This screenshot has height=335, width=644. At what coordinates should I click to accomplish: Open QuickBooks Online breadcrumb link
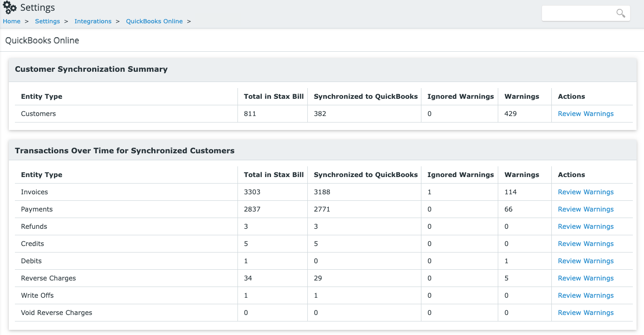(x=154, y=21)
